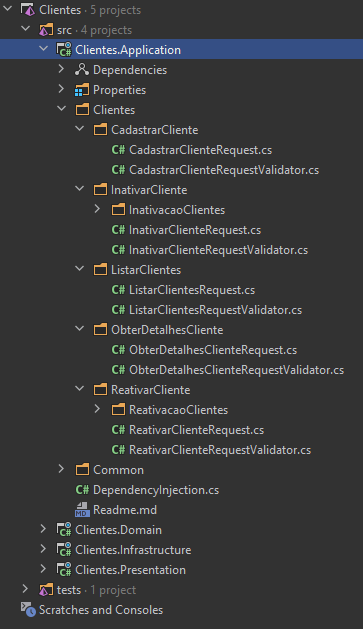Click the Clientes solution icon
The height and width of the screenshot is (629, 363).
coord(28,10)
